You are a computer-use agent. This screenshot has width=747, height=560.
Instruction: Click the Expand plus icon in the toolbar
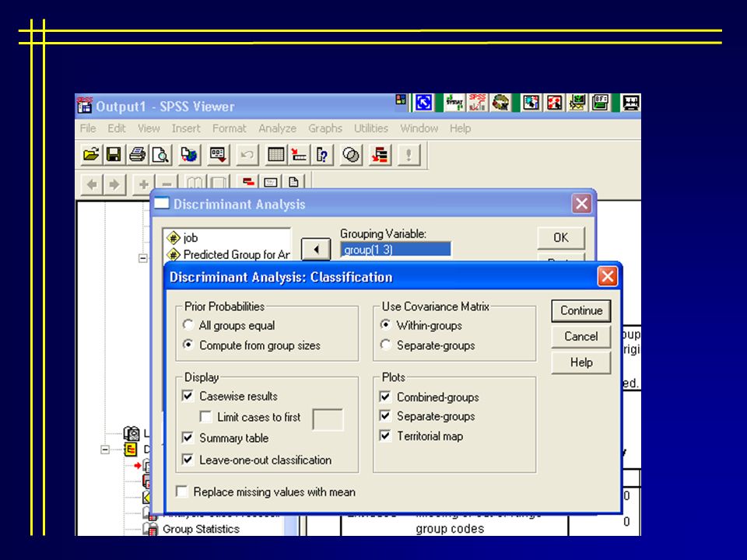pos(143,184)
